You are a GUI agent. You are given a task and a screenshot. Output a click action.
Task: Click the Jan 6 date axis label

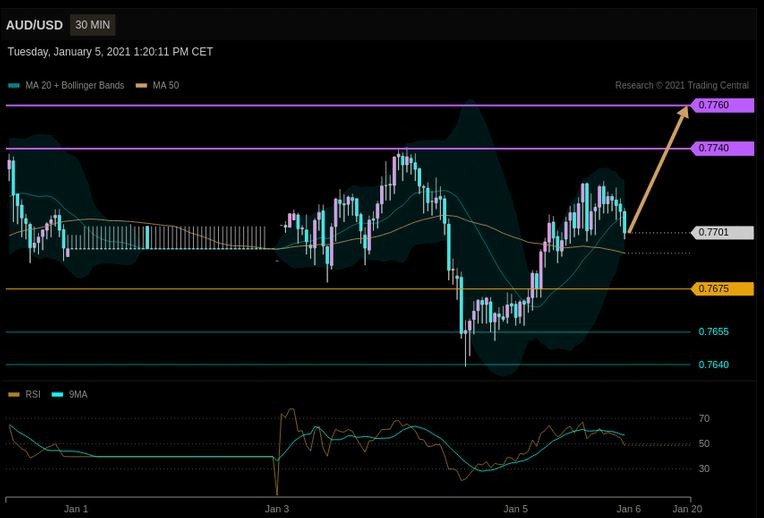point(629,509)
